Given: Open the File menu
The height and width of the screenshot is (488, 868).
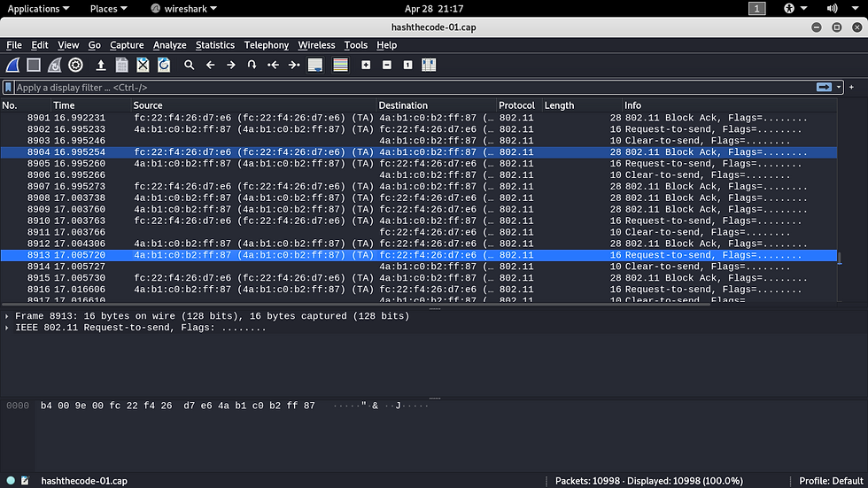Looking at the screenshot, I should pos(14,45).
